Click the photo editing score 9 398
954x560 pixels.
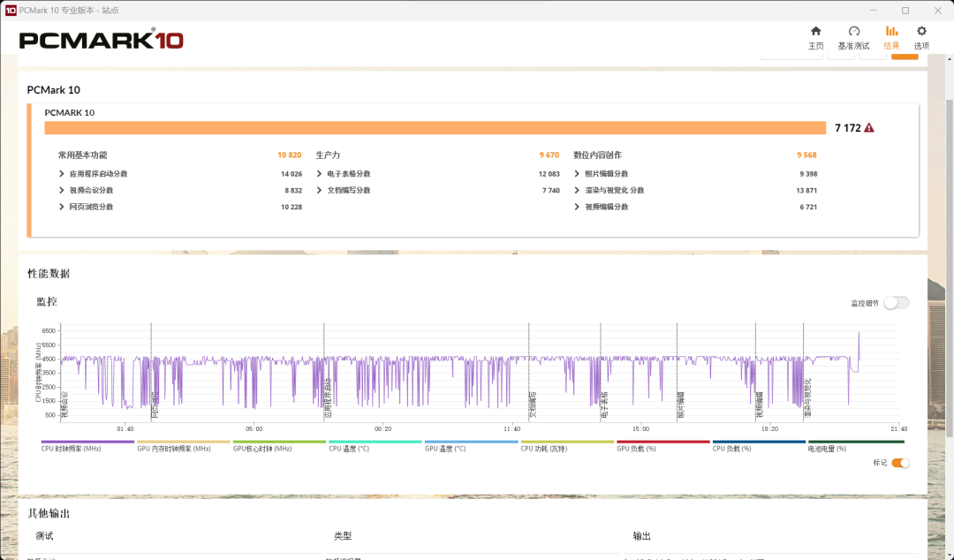click(x=808, y=173)
